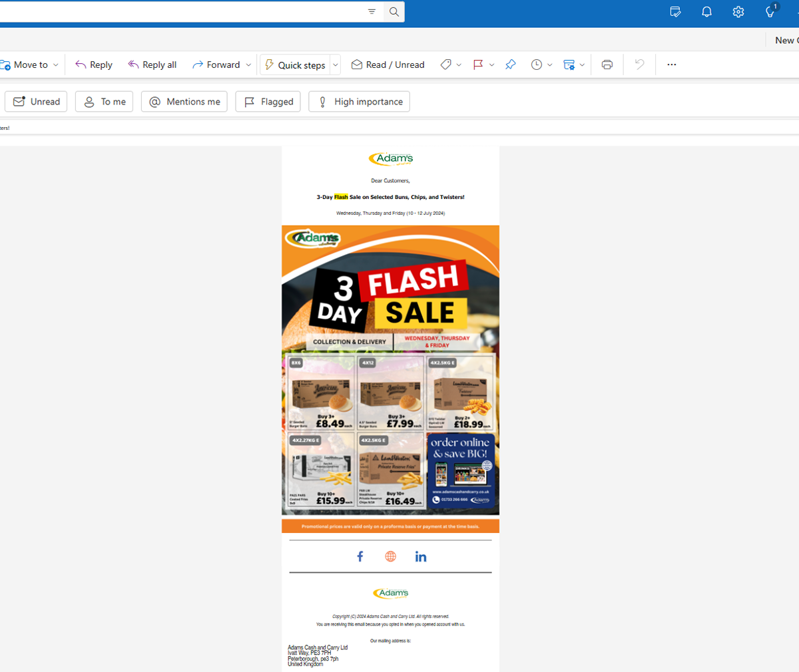The height and width of the screenshot is (672, 799).
Task: Click the Copyright 2024 Adams Cash and Carry text
Action: [391, 616]
